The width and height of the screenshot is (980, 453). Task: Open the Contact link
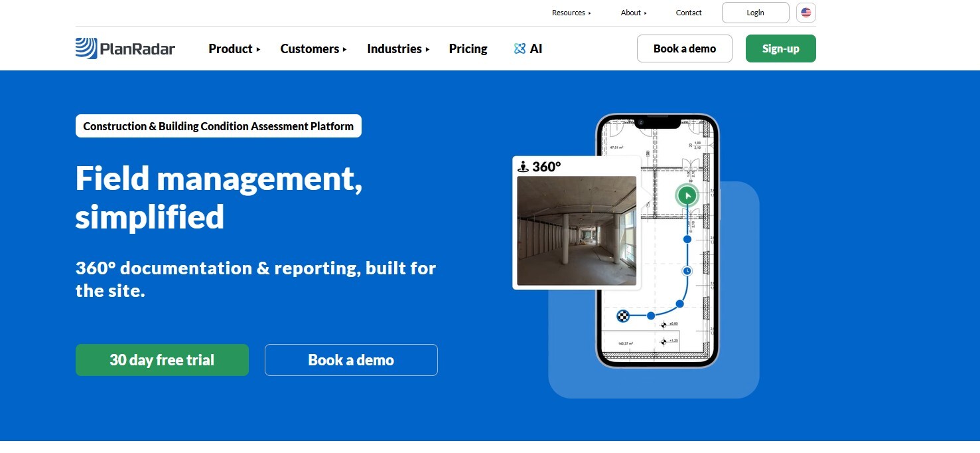689,13
